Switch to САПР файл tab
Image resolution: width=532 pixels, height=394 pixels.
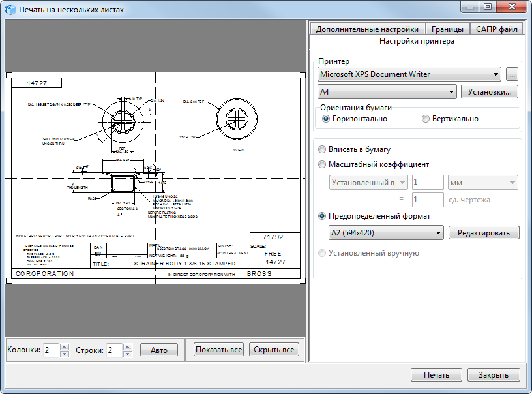pos(496,29)
